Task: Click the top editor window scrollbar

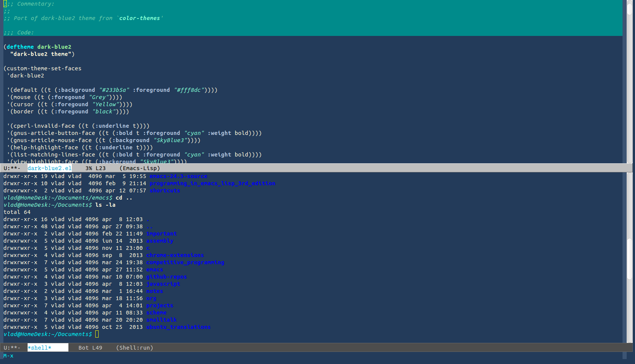Action: pos(630,81)
